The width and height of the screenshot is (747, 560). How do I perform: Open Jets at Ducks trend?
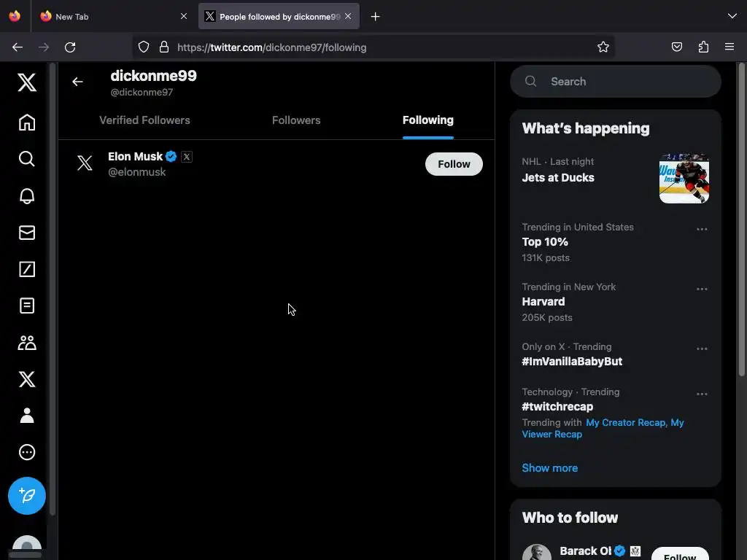(558, 178)
